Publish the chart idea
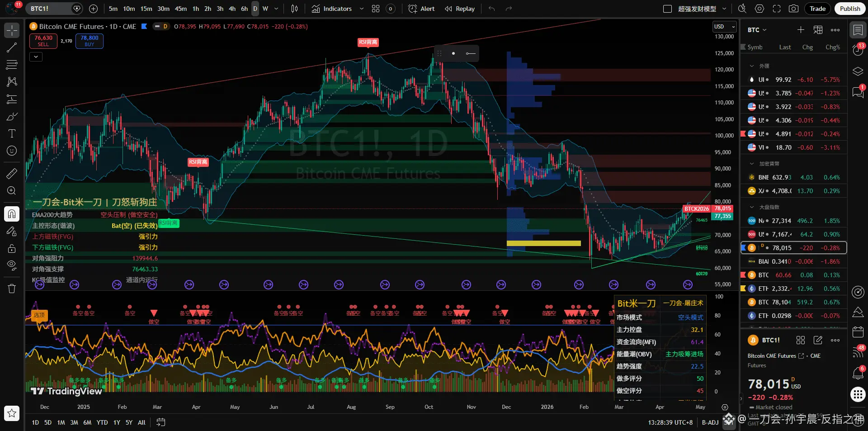This screenshot has width=868, height=431. click(x=850, y=9)
